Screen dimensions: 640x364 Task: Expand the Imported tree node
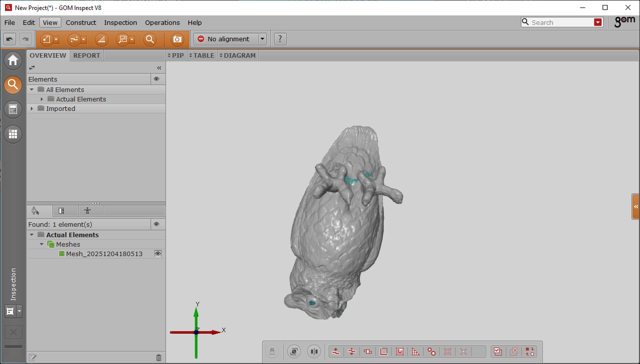click(32, 108)
